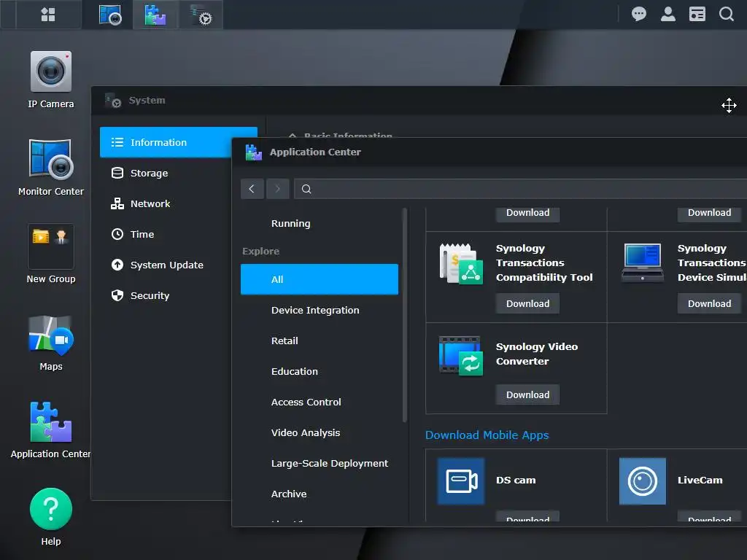Go forward in Application Center
Image resolution: width=747 pixels, height=560 pixels.
point(277,189)
